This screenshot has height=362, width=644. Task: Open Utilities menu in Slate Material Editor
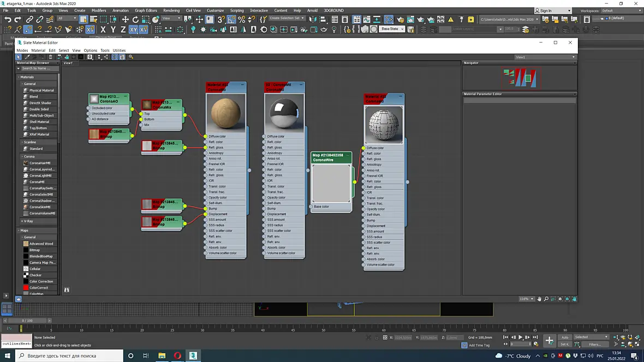(119, 51)
